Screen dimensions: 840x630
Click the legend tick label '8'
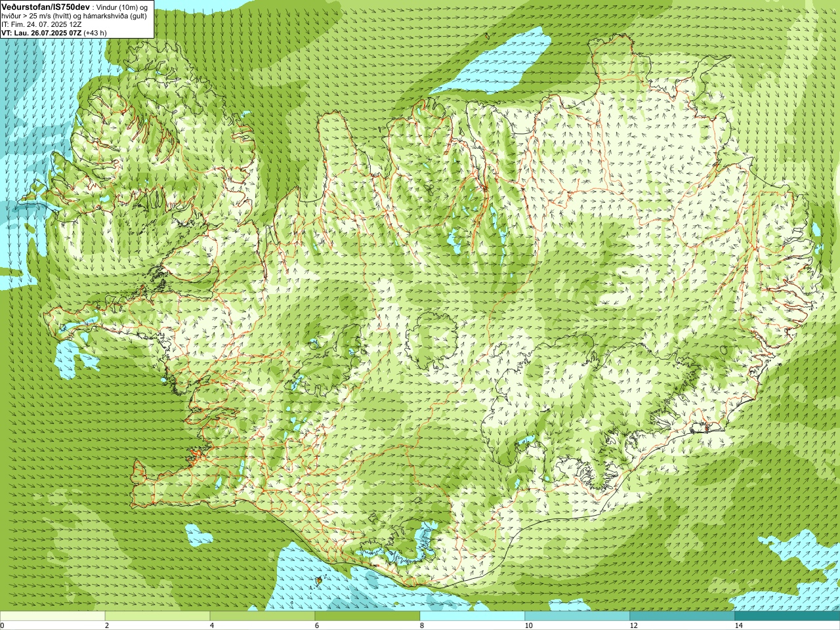click(422, 625)
